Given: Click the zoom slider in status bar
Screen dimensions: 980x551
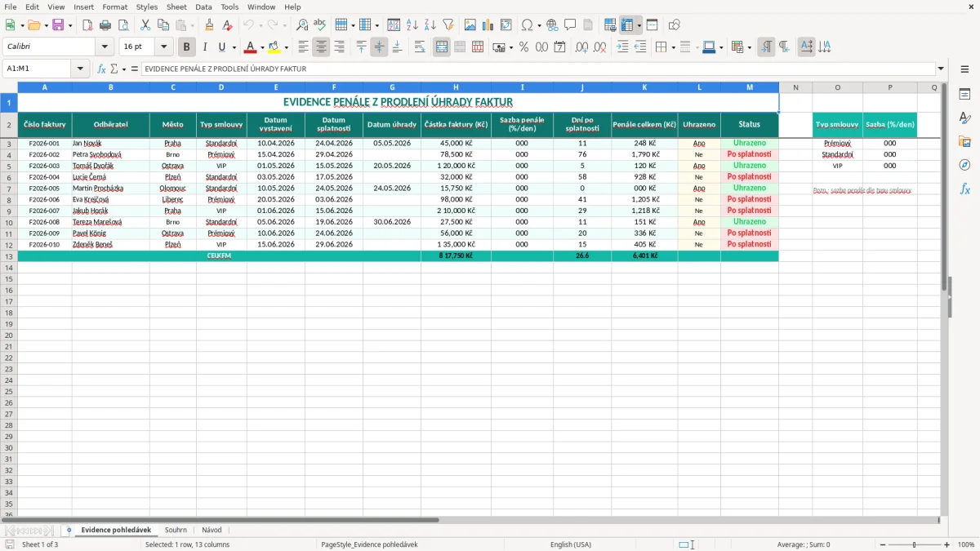Looking at the screenshot, I should pos(914,544).
